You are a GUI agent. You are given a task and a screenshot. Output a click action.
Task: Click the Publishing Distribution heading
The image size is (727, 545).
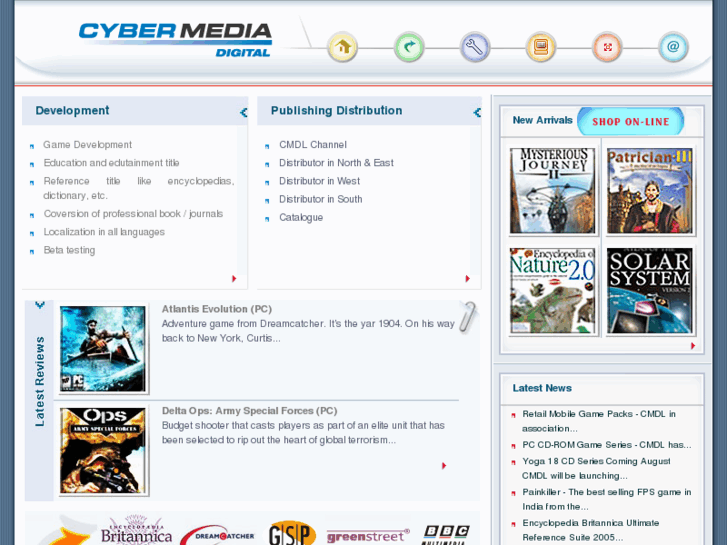(x=336, y=110)
